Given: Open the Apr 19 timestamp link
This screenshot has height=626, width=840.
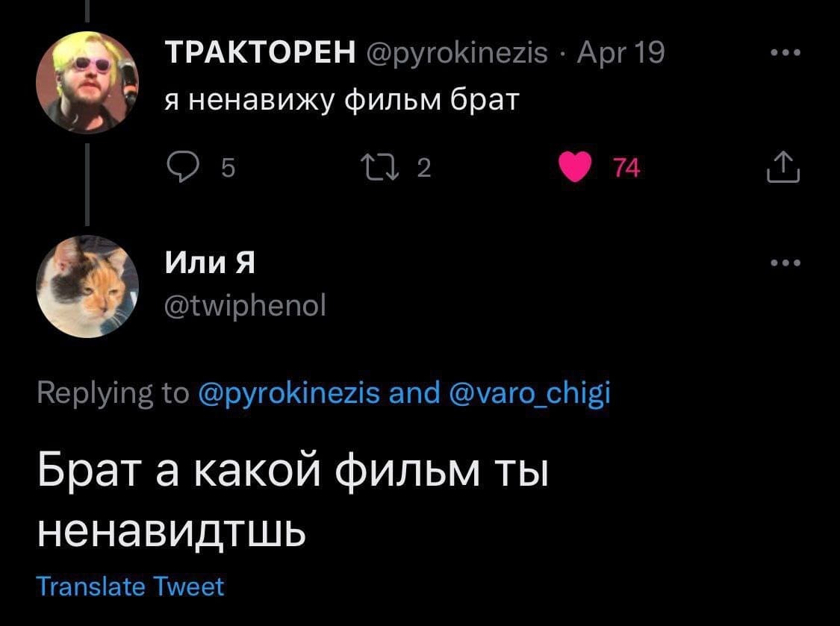Looking at the screenshot, I should 620,54.
